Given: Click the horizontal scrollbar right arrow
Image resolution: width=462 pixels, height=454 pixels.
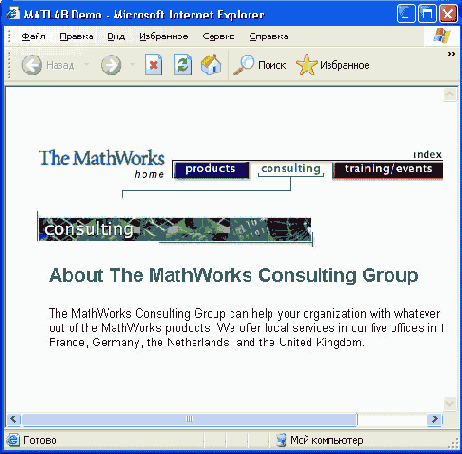Looking at the screenshot, I should tap(435, 419).
